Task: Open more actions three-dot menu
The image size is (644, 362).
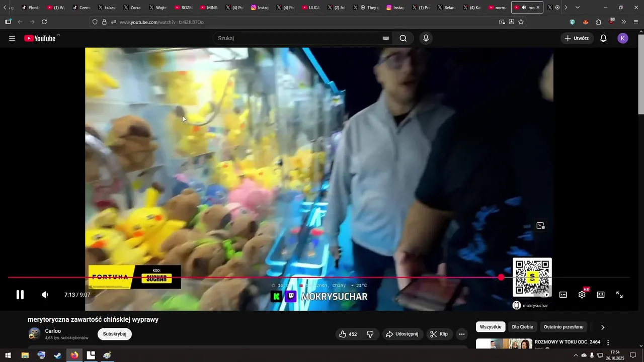Action: coord(462,334)
